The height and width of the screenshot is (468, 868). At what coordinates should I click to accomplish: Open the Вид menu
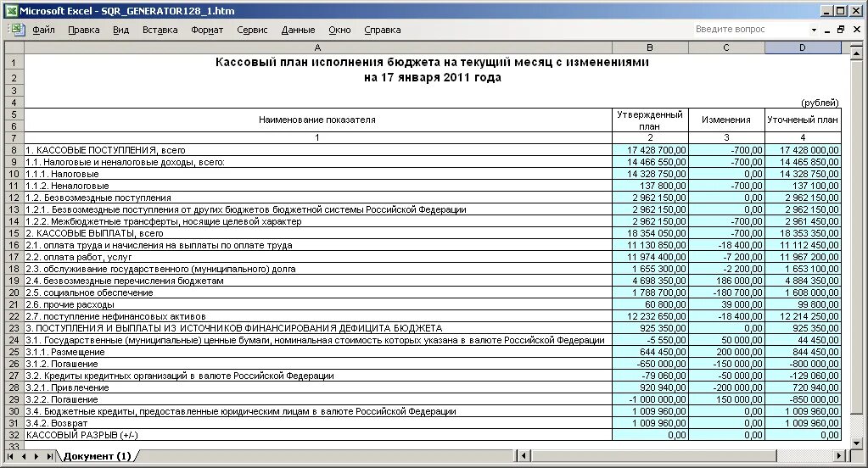click(x=120, y=30)
